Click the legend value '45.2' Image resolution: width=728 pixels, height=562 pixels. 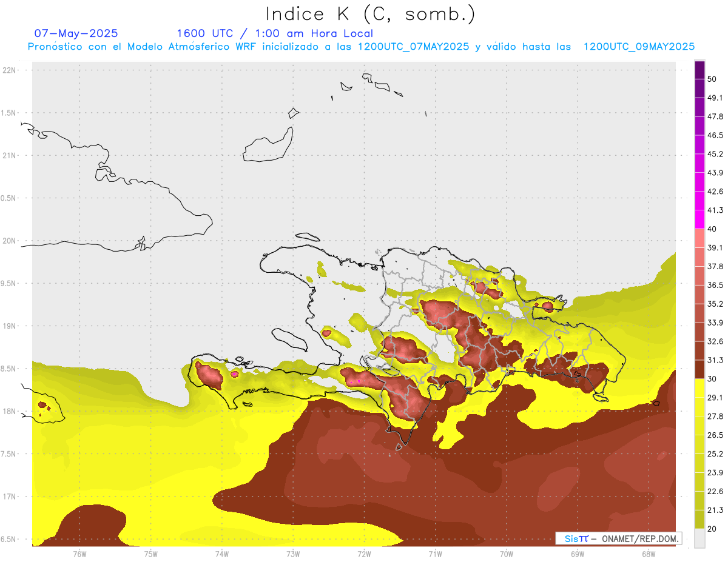pos(715,154)
